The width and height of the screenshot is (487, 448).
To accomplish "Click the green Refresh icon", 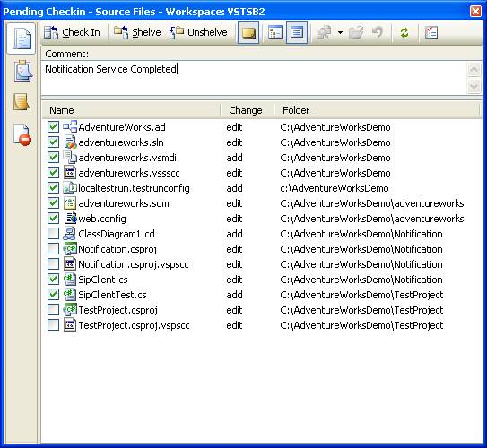I will pyautogui.click(x=404, y=32).
